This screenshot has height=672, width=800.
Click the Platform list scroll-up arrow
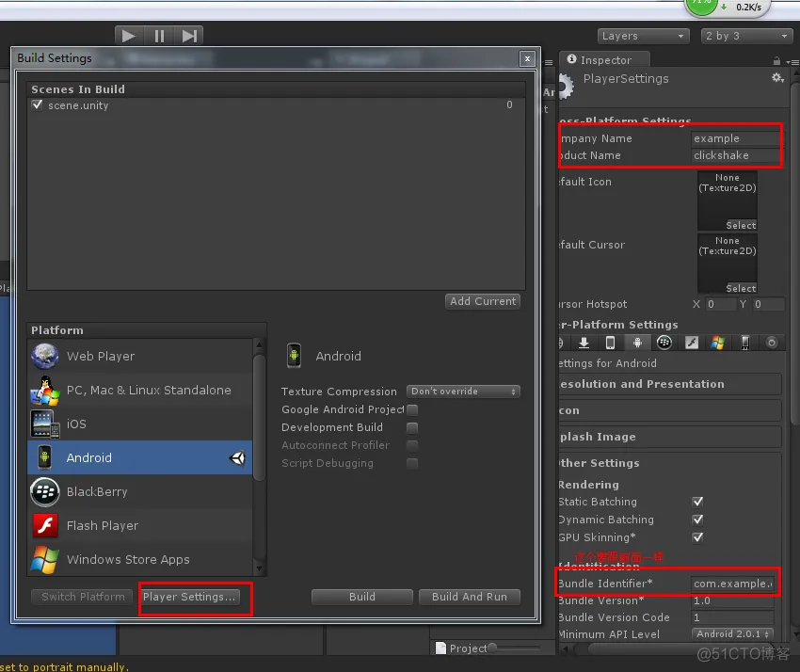[x=259, y=344]
